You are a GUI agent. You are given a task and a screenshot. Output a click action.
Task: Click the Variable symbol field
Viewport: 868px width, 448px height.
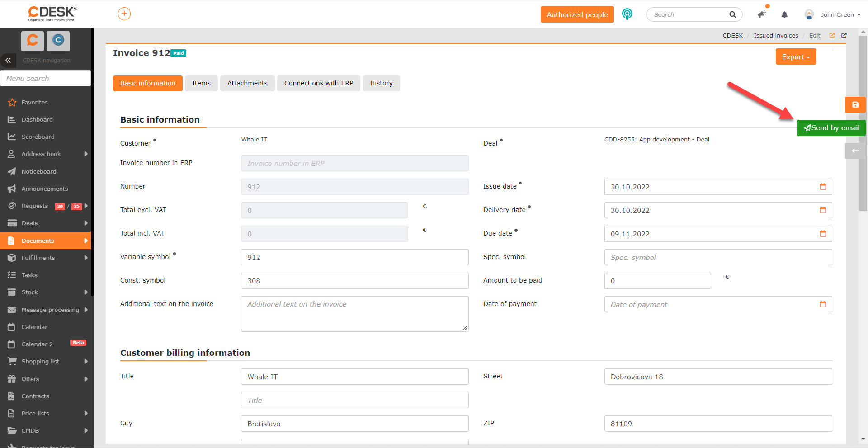[355, 257]
